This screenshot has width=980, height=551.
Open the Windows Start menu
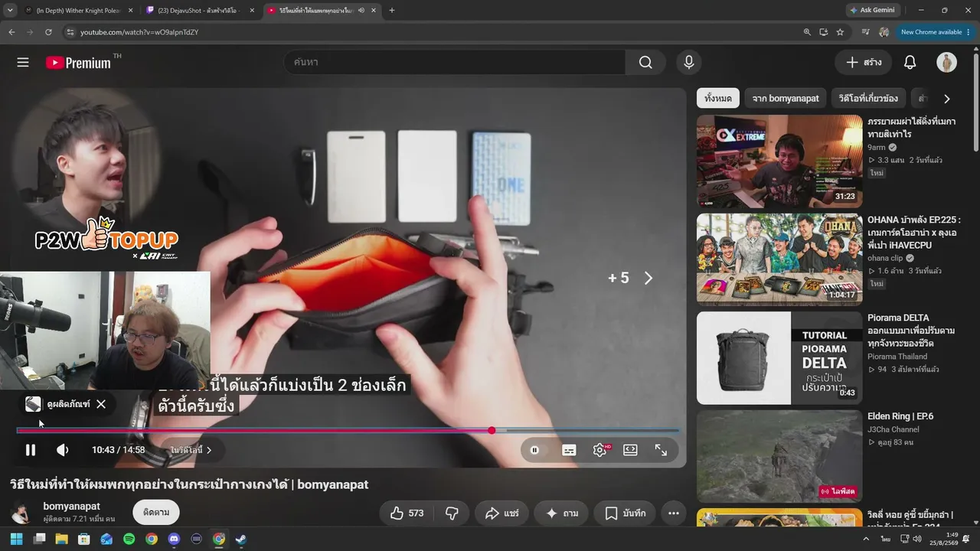point(17,539)
